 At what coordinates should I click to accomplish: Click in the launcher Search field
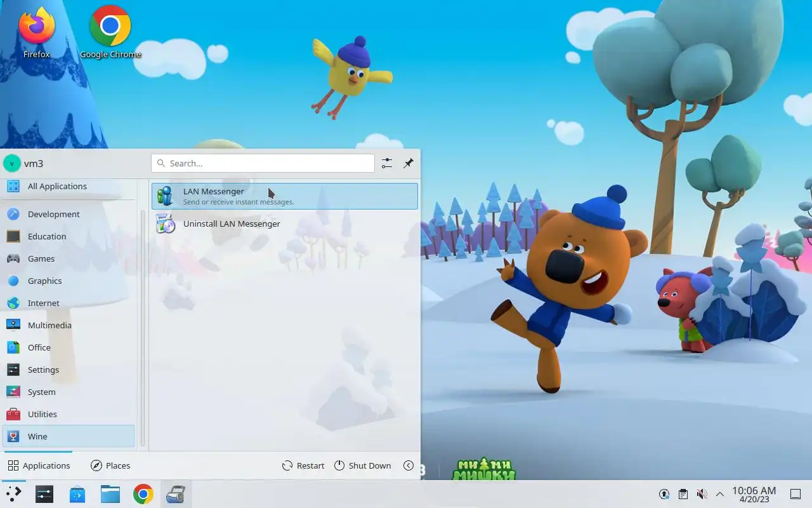coord(263,163)
